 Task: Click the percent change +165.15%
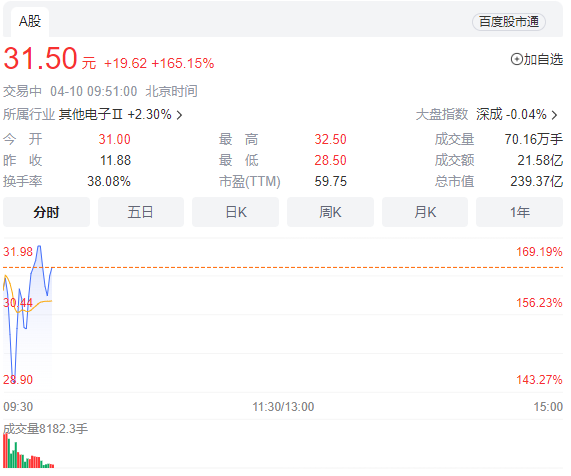tap(182, 63)
